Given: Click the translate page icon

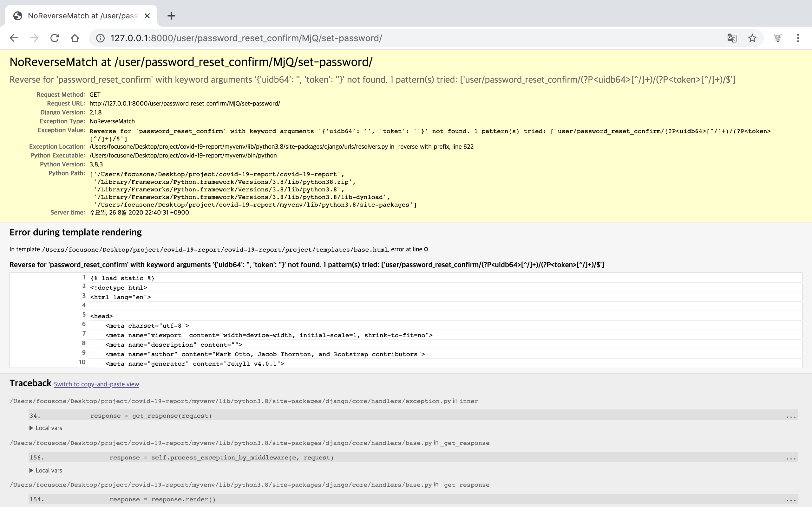Looking at the screenshot, I should tap(732, 38).
